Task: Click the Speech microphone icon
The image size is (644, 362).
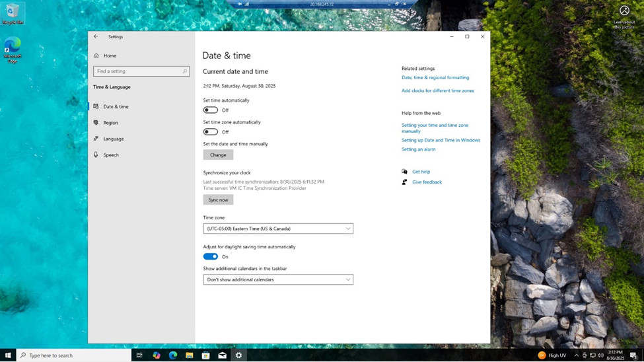Action: coord(96,155)
